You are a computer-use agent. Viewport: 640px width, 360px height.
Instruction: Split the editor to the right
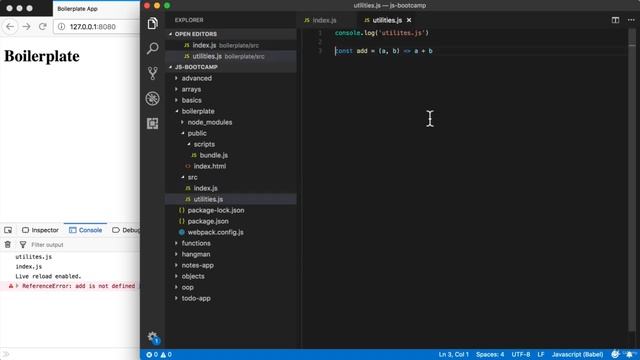click(615, 20)
